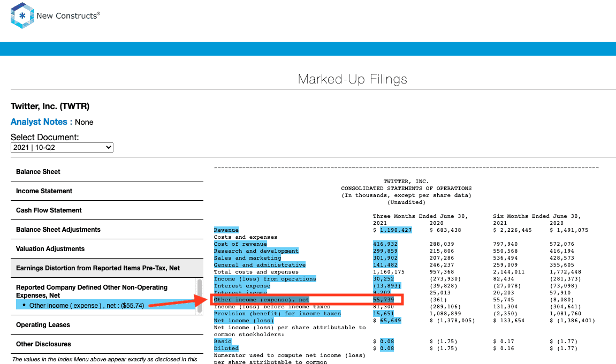Screen dimensions: 616x364
Task: Click the 1,160,175 total costs value
Action: coord(389,272)
